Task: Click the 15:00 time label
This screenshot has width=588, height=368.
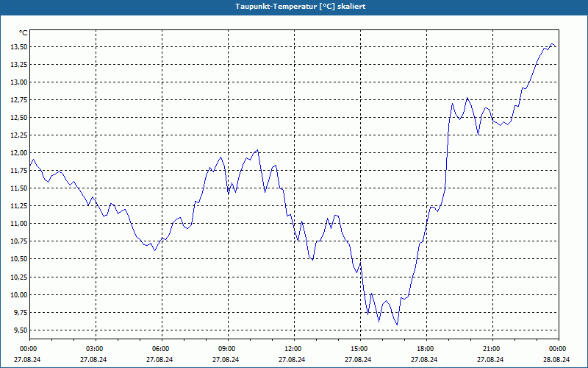Action: click(360, 349)
